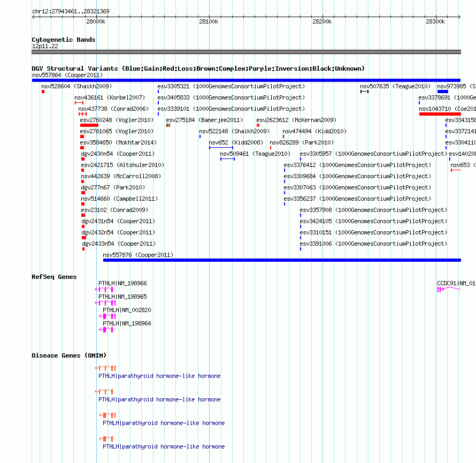Click the first OMIM PTHLH parathyroid hormone-like hormone link
Image resolution: width=476 pixels, height=463 pixels.
click(159, 376)
